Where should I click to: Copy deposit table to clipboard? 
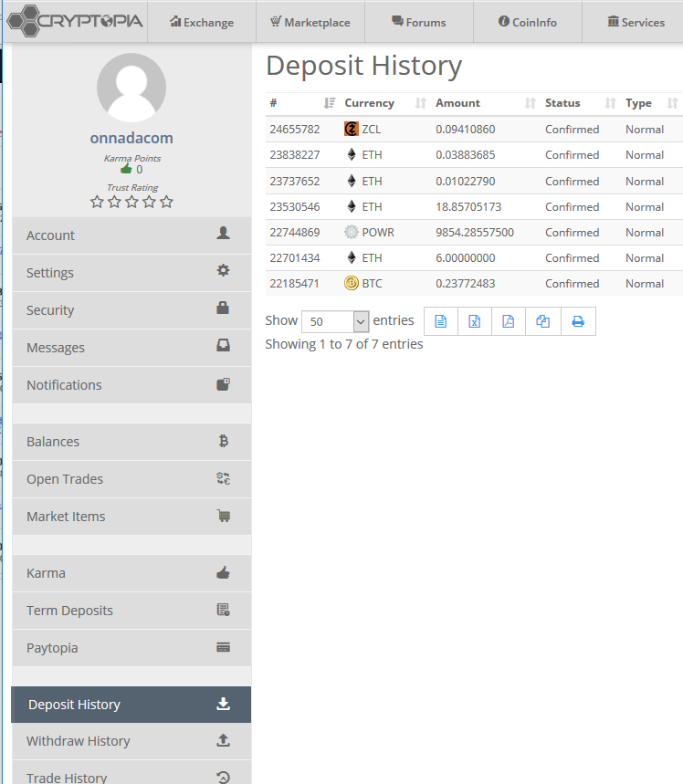point(543,321)
